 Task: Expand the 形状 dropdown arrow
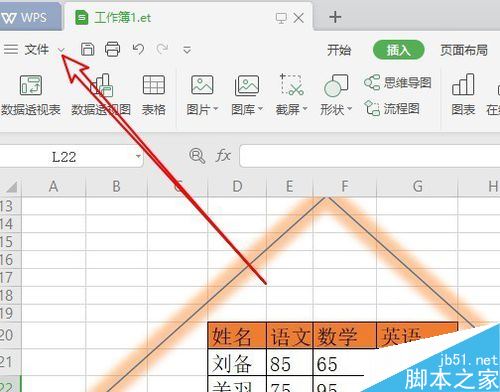pyautogui.click(x=349, y=109)
